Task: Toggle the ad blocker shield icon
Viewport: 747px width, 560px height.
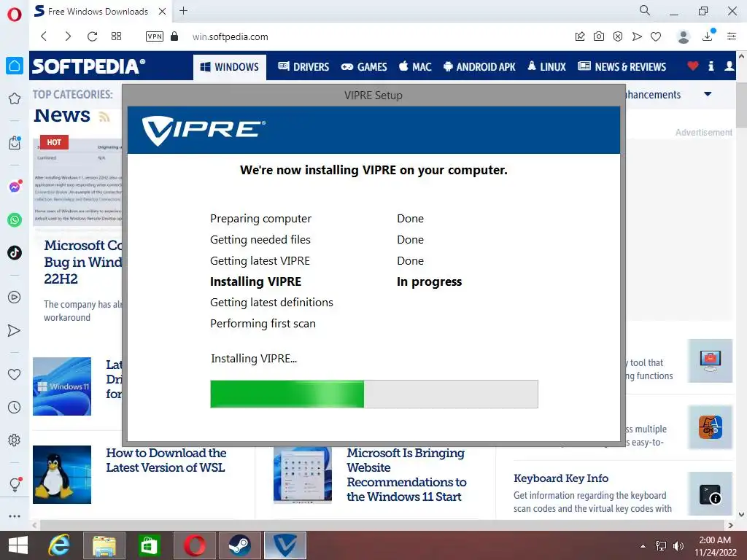Action: pyautogui.click(x=618, y=36)
